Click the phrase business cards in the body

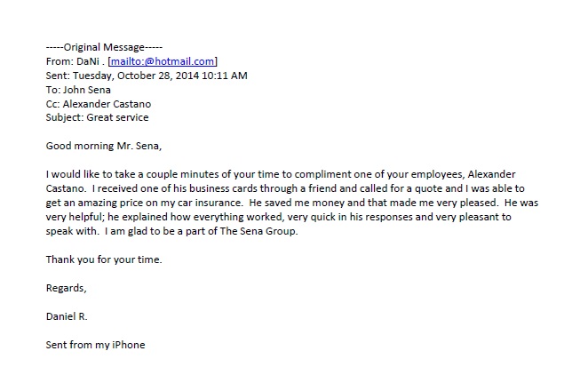223,188
